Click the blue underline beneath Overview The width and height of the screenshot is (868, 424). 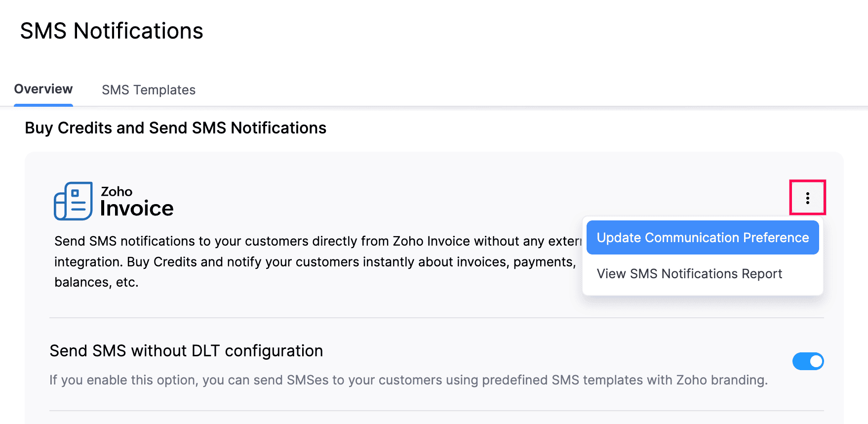[43, 105]
